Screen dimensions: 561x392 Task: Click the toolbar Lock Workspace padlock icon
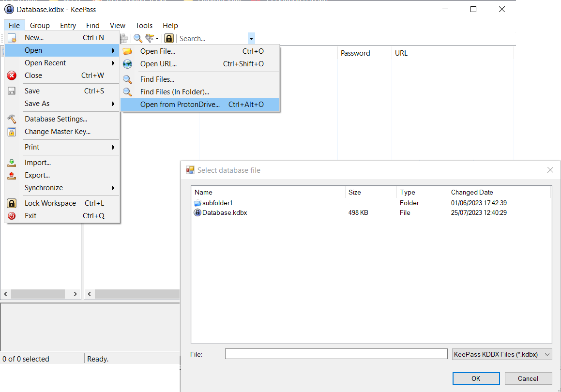(x=169, y=38)
